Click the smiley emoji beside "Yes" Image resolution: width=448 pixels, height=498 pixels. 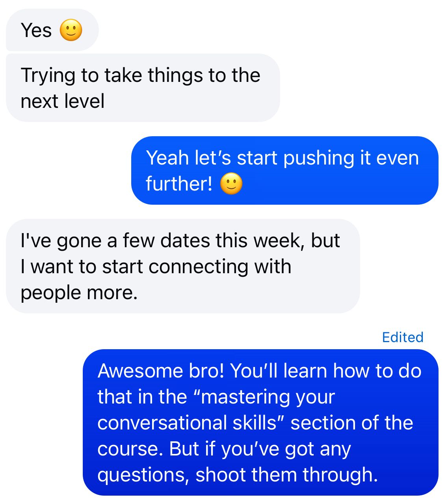point(71,30)
